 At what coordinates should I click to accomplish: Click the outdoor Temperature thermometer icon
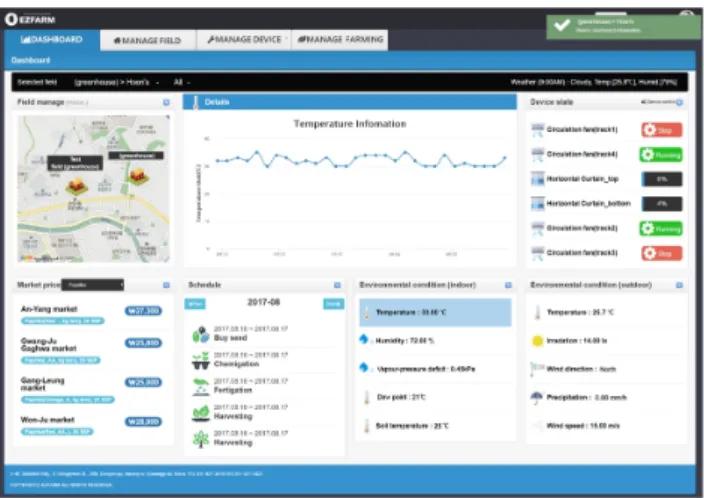pos(537,312)
